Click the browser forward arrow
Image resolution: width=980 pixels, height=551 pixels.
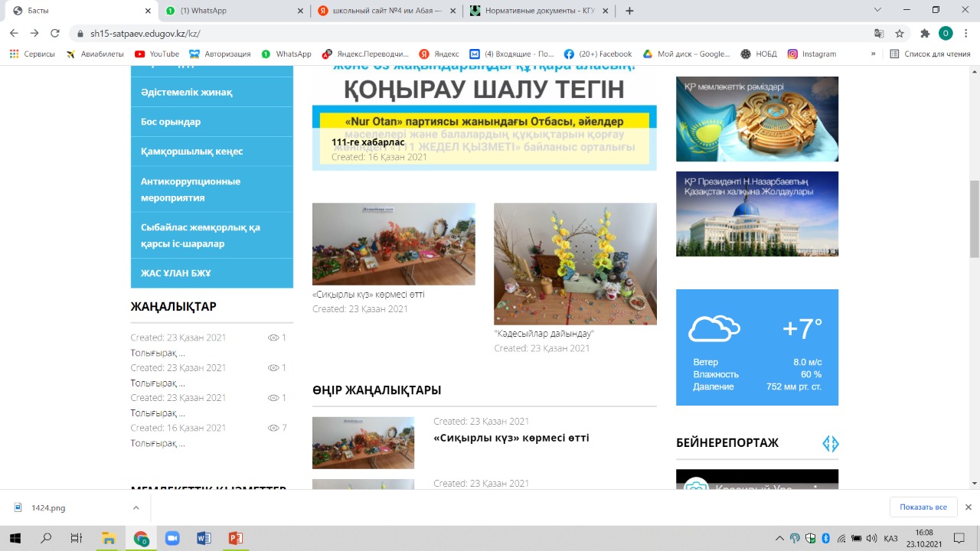pos(34,34)
